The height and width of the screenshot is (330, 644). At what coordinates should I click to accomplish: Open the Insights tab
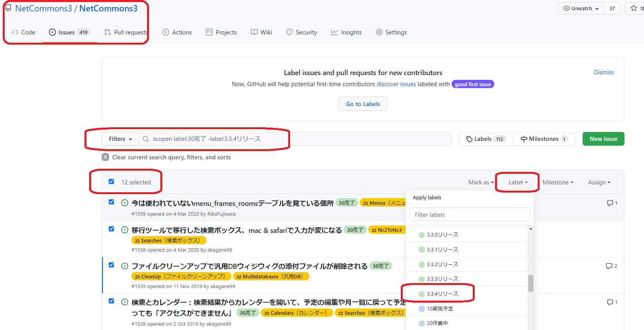pos(346,32)
